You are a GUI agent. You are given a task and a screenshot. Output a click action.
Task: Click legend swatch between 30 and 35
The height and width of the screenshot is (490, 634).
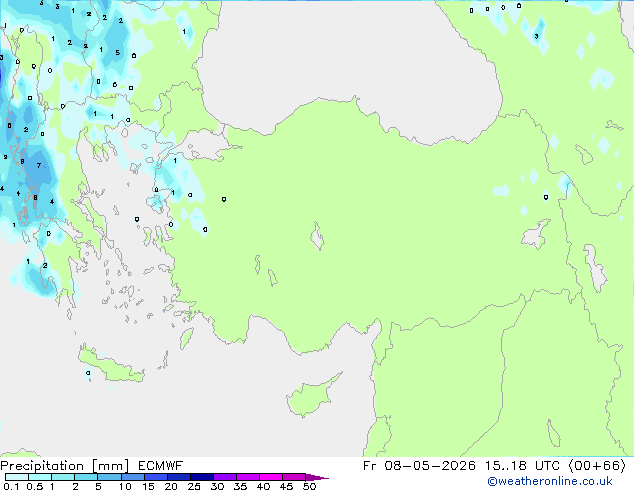pyautogui.click(x=225, y=477)
